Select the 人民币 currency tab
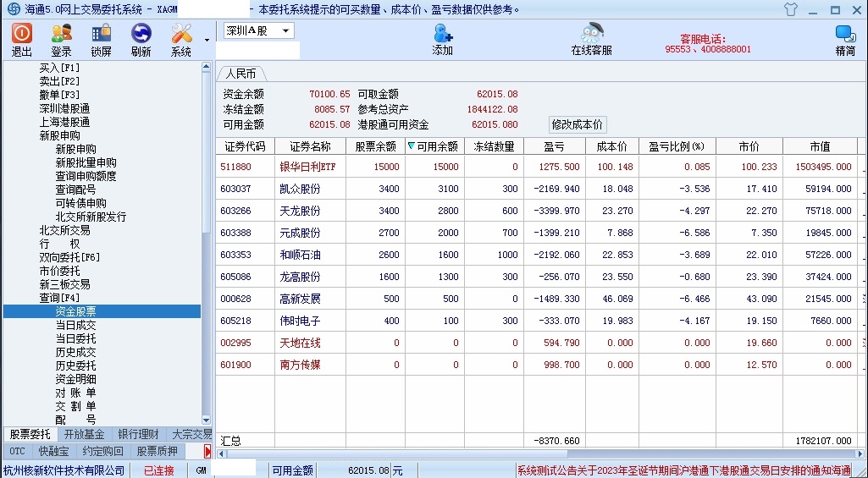Image resolution: width=868 pixels, height=478 pixels. (x=240, y=74)
